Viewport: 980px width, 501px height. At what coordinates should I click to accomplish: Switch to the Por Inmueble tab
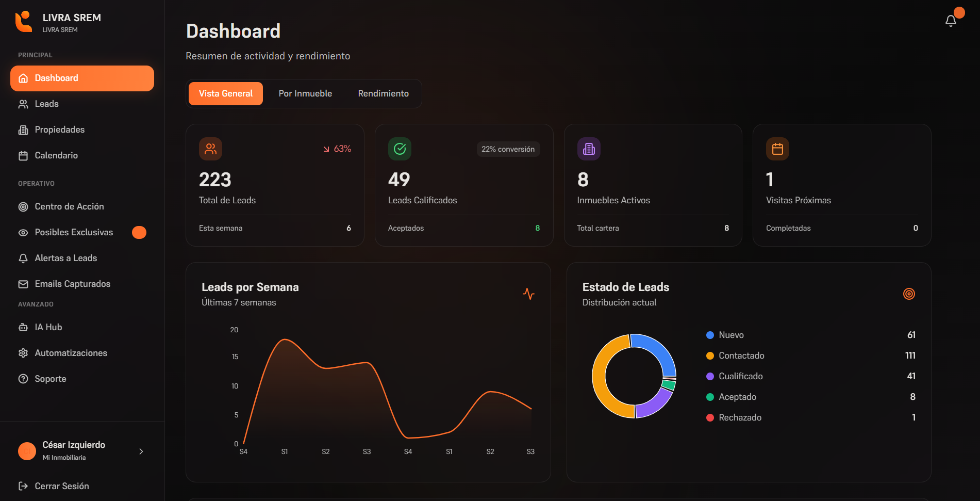coord(305,94)
